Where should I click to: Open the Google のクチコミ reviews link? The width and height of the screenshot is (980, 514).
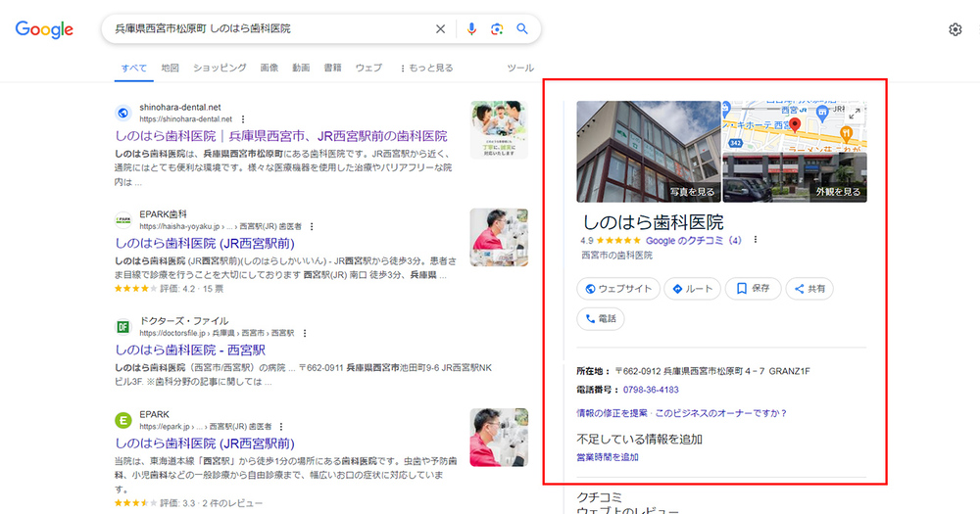click(x=693, y=240)
